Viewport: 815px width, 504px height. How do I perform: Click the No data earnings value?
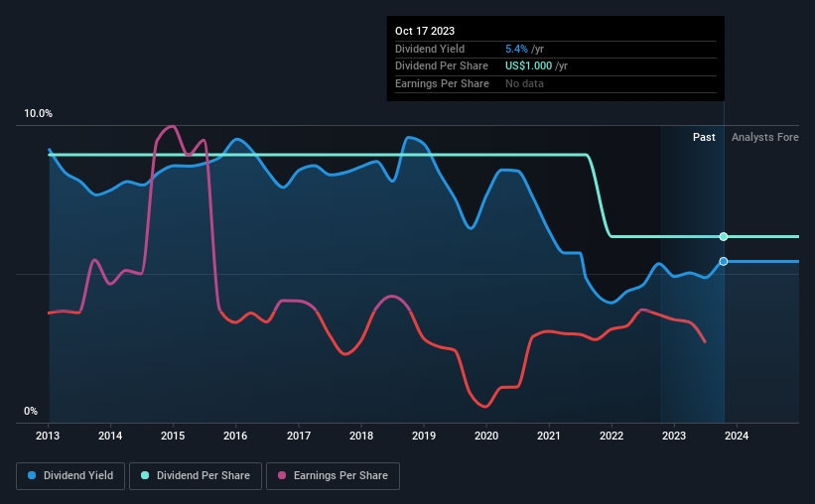tap(524, 83)
